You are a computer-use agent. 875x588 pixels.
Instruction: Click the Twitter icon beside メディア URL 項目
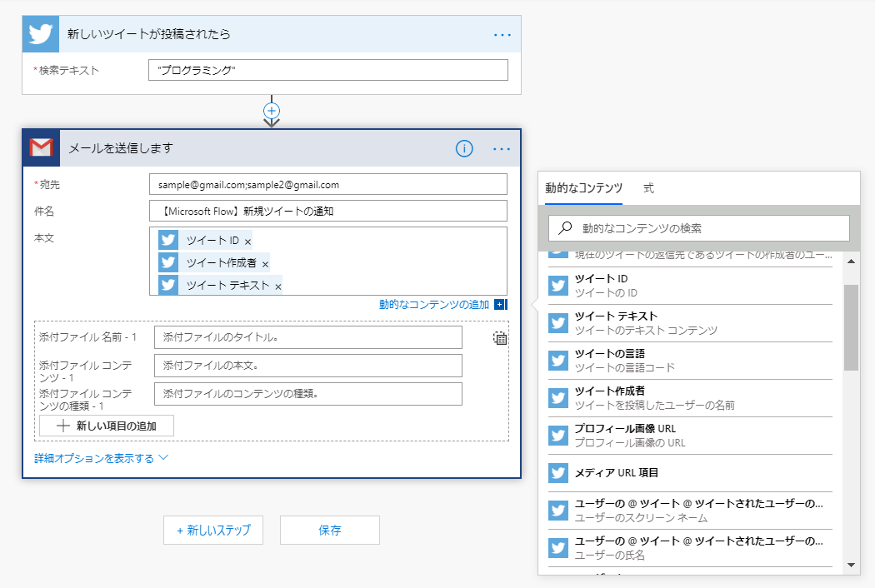click(557, 474)
